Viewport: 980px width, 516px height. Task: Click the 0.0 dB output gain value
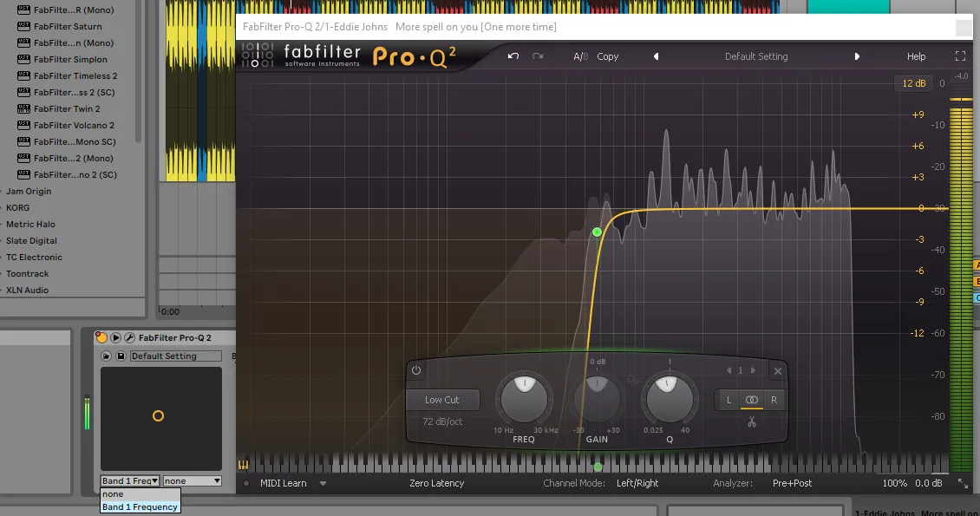click(929, 483)
